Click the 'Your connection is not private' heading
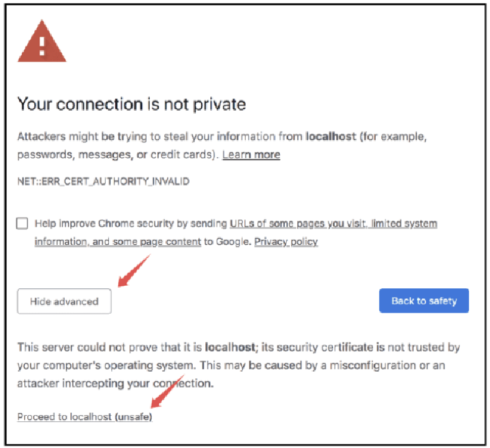Viewport: 490px width, 448px height. click(x=132, y=104)
